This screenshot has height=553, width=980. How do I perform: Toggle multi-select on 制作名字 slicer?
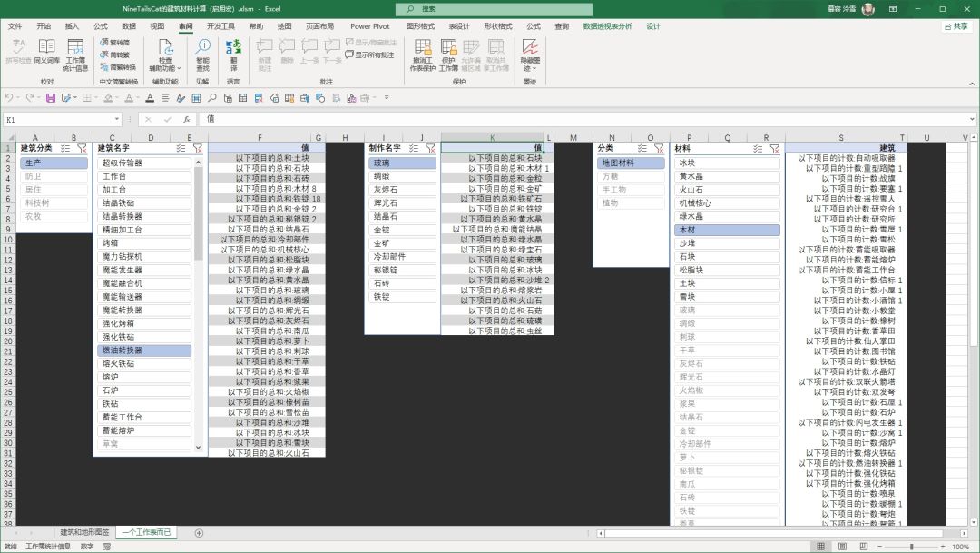(416, 148)
